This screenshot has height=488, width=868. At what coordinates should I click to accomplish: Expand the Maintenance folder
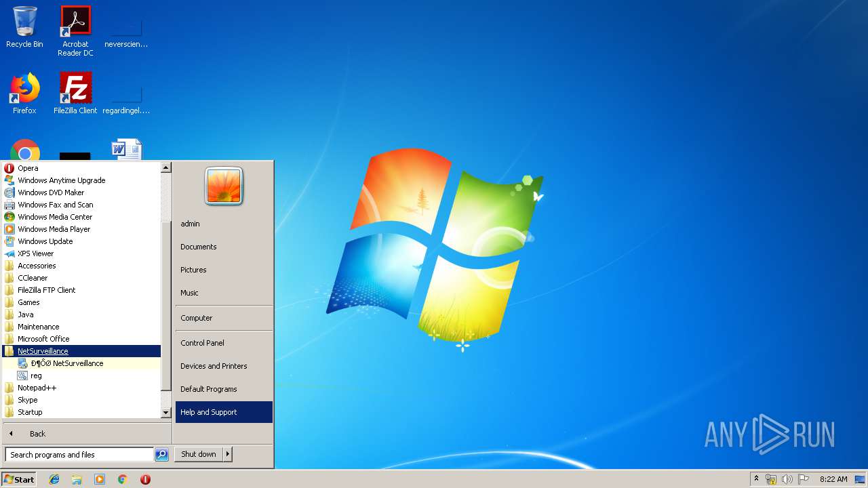(81, 327)
